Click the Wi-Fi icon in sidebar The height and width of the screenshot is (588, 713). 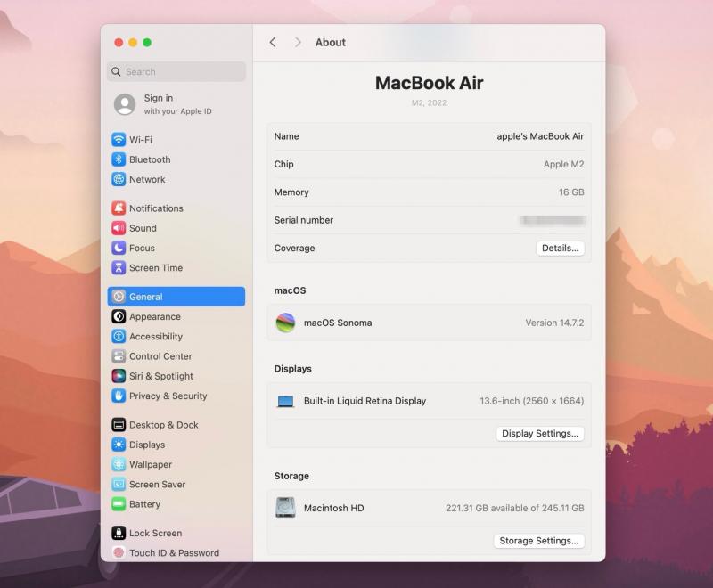point(119,140)
